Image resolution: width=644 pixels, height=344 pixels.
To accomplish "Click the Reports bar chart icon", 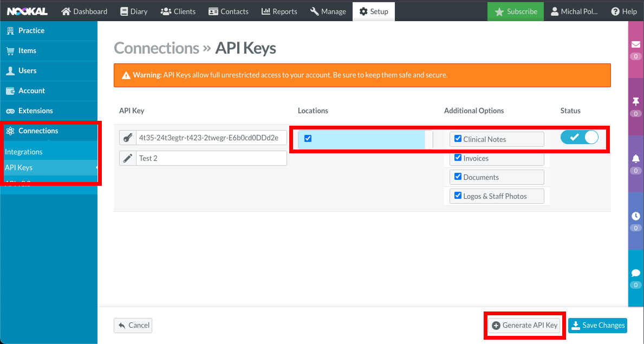I will pyautogui.click(x=266, y=11).
